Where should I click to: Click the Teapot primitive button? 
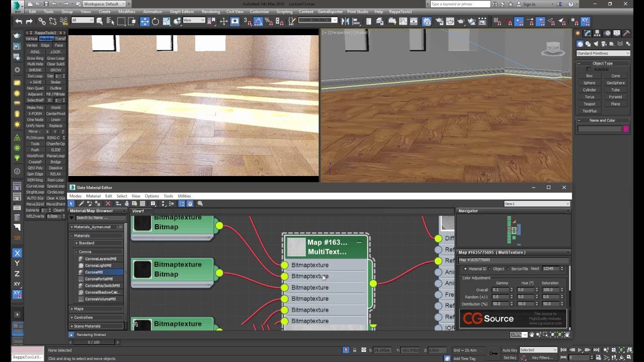[x=589, y=104]
